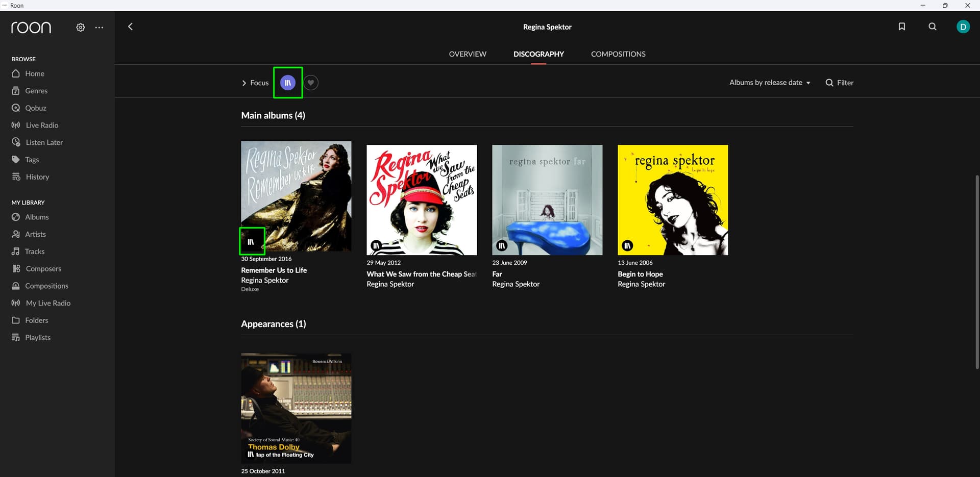Screen dimensions: 980x477
Task: Open Begin to Hope title link
Action: tap(640, 274)
